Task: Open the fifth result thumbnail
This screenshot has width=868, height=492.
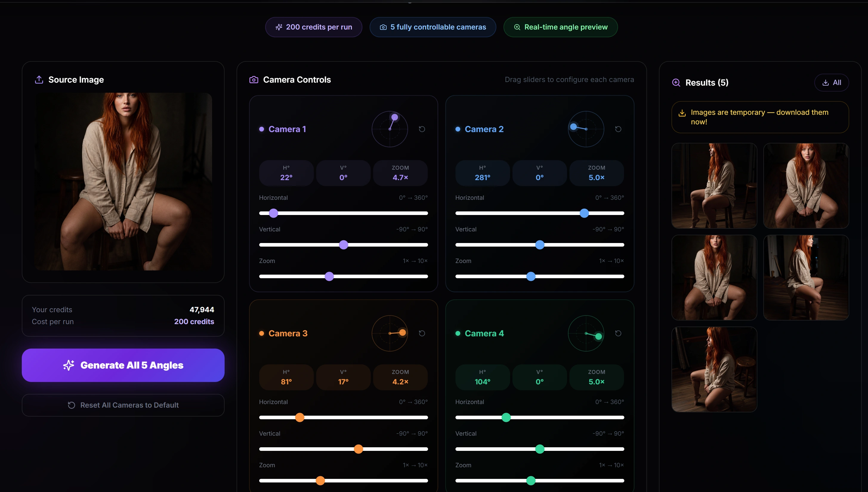Action: (x=714, y=369)
